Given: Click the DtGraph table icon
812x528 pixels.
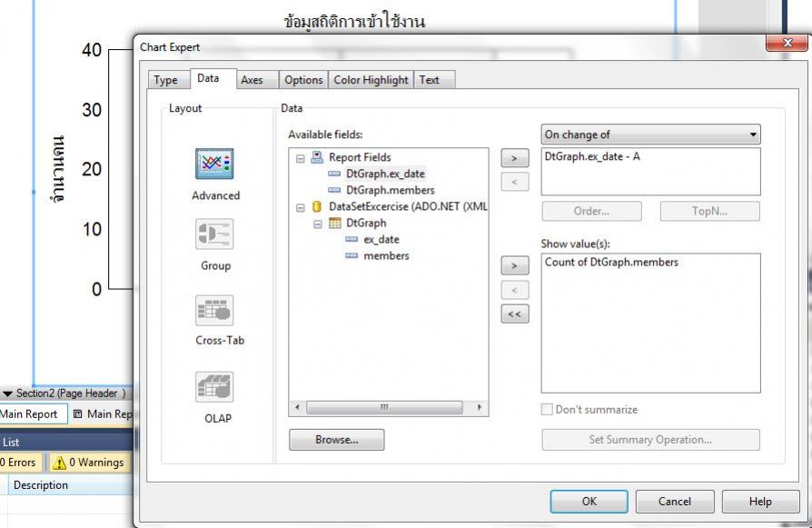Looking at the screenshot, I should click(x=335, y=224).
